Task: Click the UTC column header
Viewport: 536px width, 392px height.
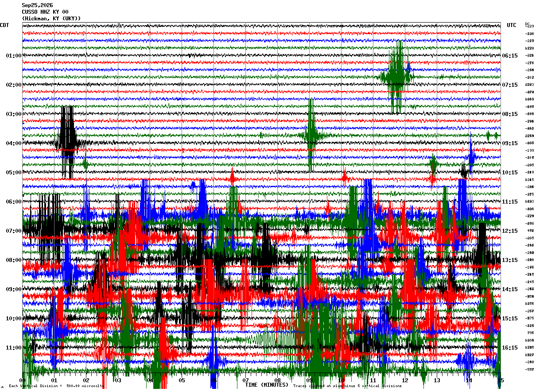Action: 512,25
